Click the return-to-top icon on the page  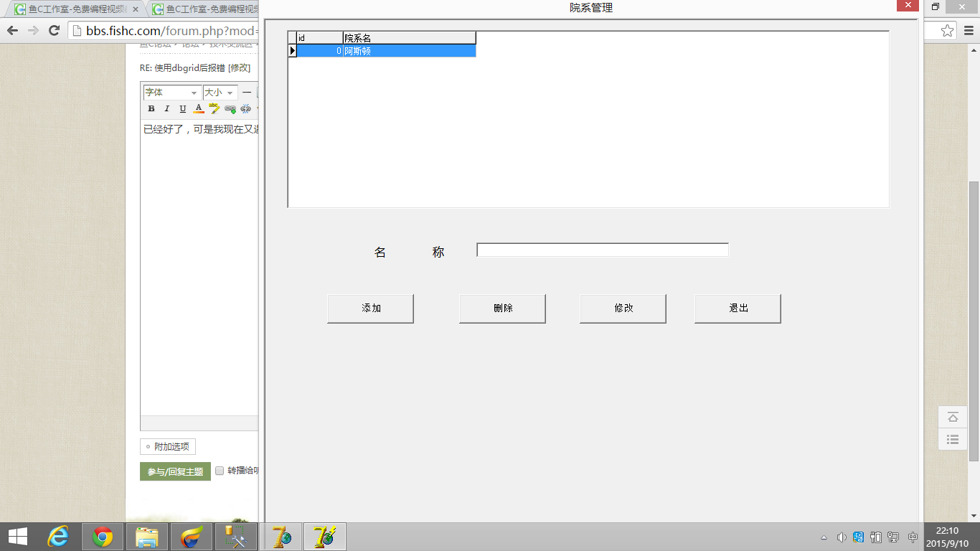[953, 418]
